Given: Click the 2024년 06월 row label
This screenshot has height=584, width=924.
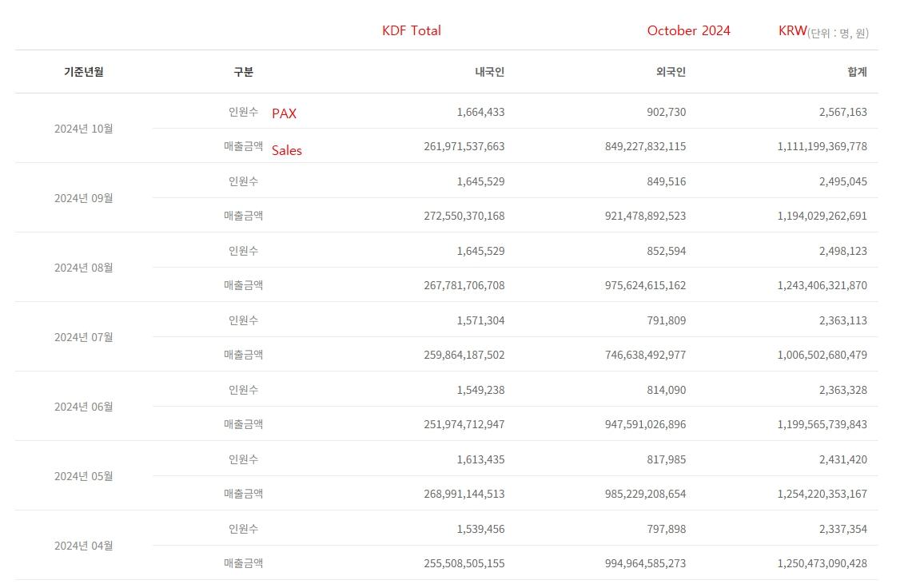Looking at the screenshot, I should pos(83,407).
